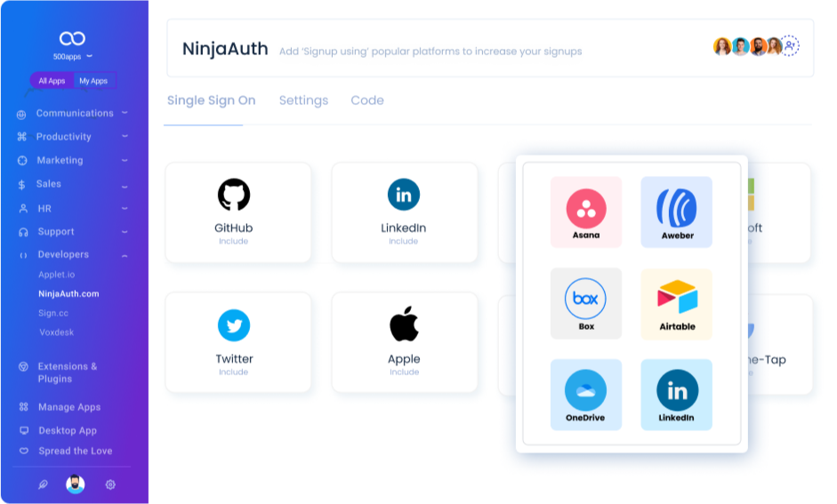The width and height of the screenshot is (837, 504).
Task: Select the Single Sign On tab
Action: tap(212, 100)
